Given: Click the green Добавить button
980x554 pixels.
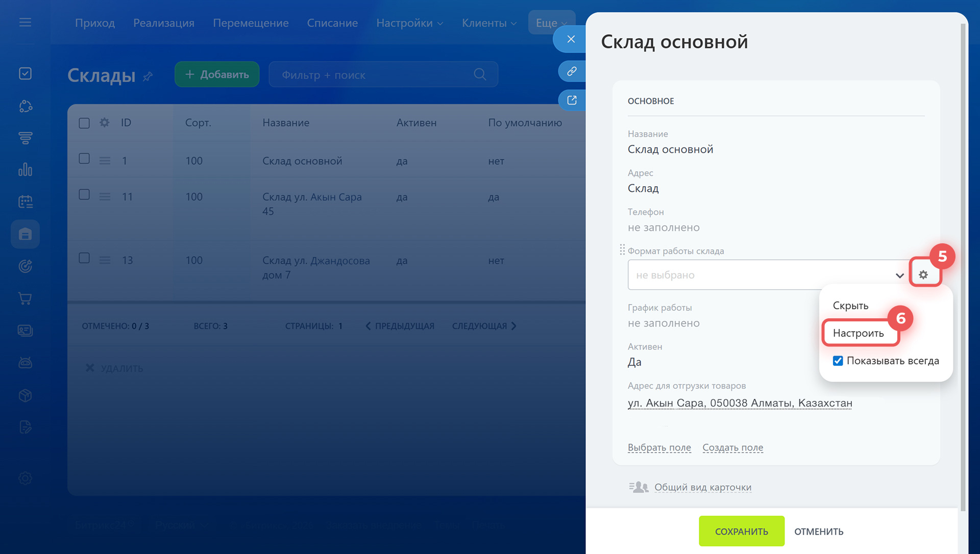Looking at the screenshot, I should click(216, 74).
